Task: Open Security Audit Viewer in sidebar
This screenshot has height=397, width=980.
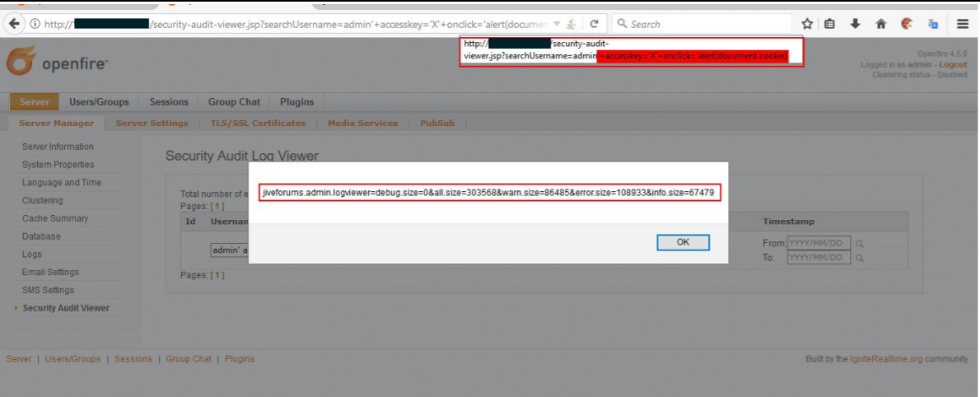Action: pyautogui.click(x=66, y=308)
